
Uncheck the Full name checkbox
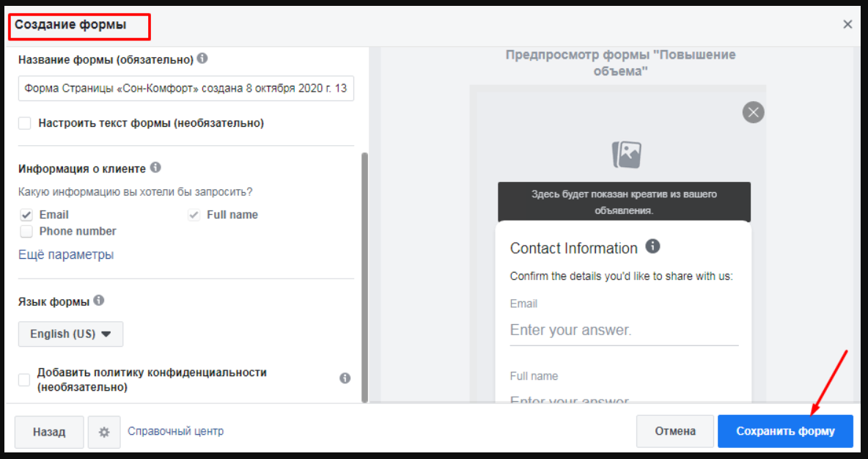194,214
